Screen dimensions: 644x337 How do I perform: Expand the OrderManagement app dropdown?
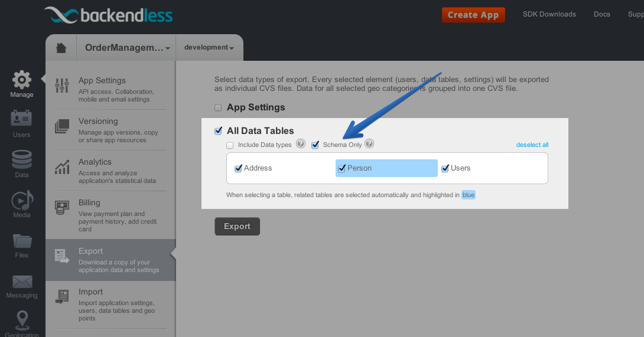127,48
